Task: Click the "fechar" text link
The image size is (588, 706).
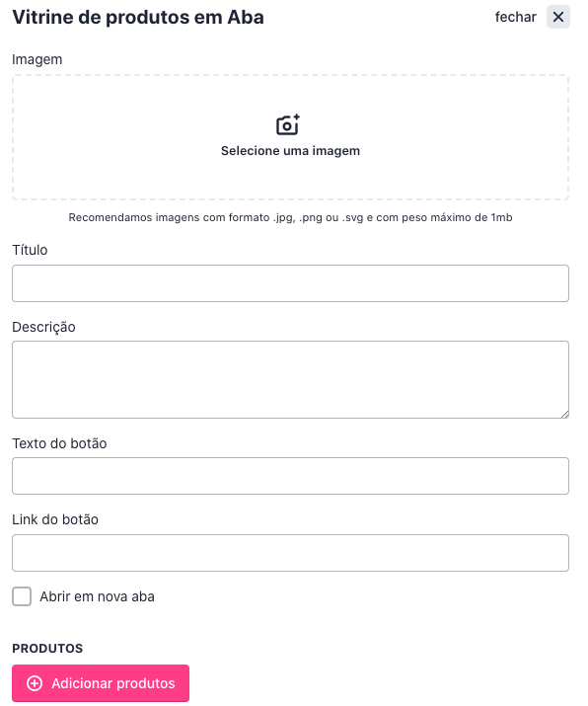Action: coord(516,17)
